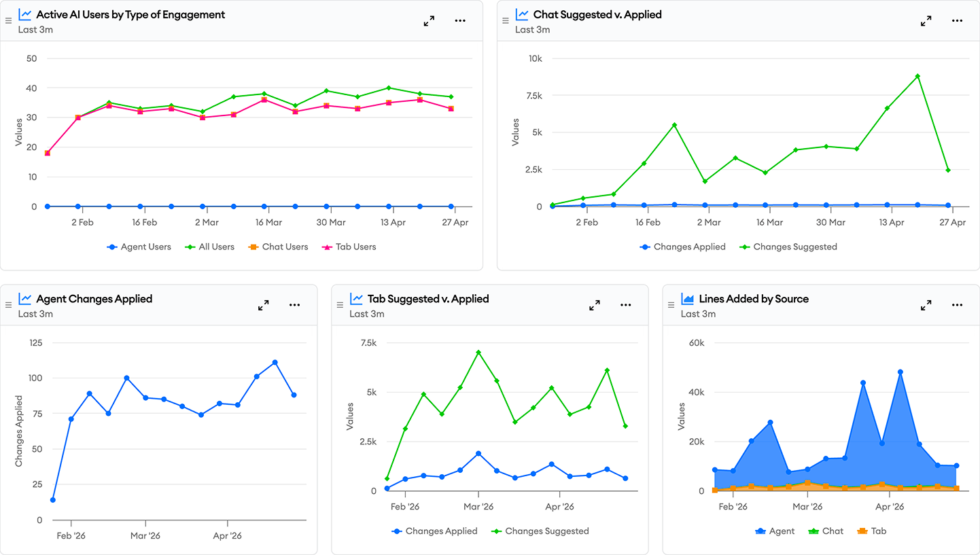
Task: Open more options for Lines Added by Source
Action: pos(957,306)
